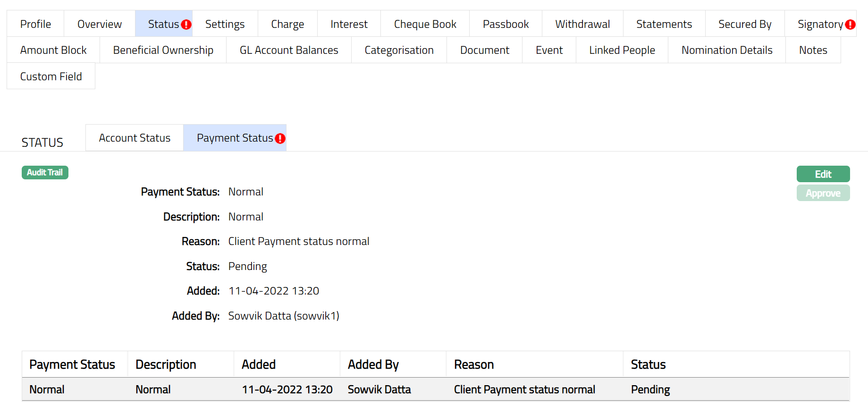Select the Settings tab
868x413 pixels.
pos(225,24)
